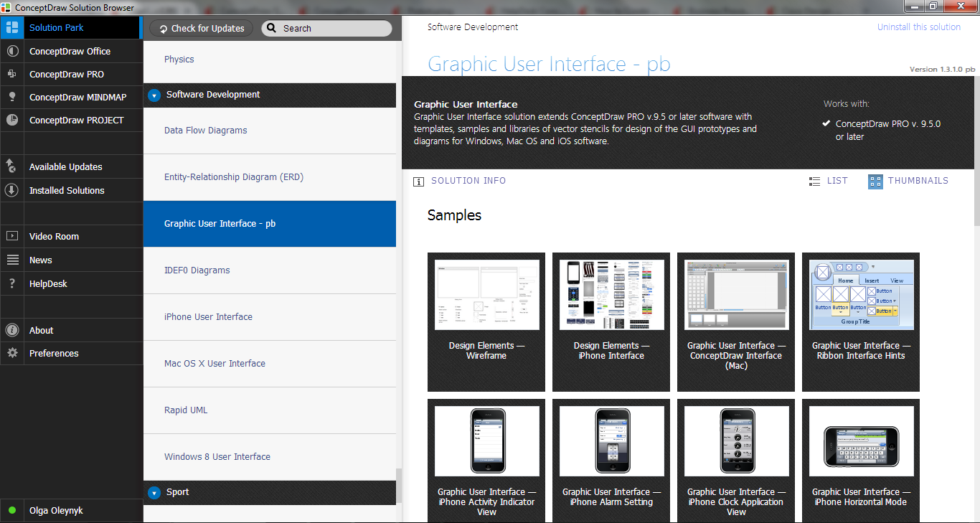Click the News lines icon

(11, 260)
